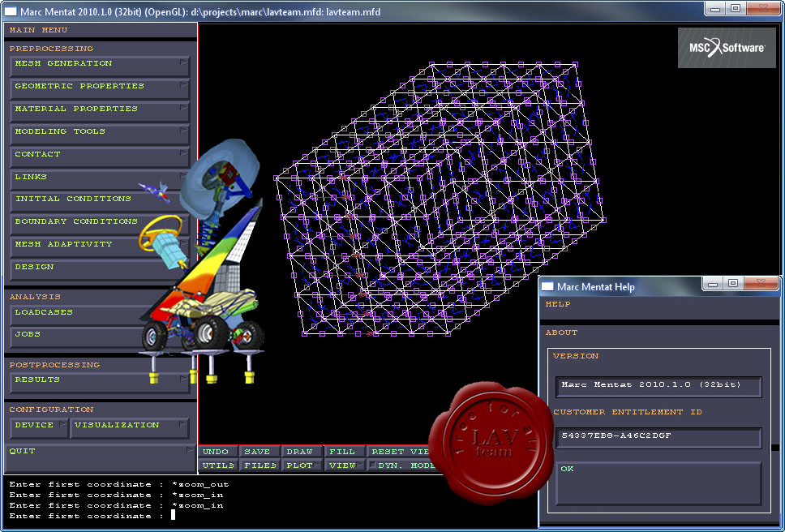
Task: Click the Marc Mentat main window title icon
Action: pos(11,11)
